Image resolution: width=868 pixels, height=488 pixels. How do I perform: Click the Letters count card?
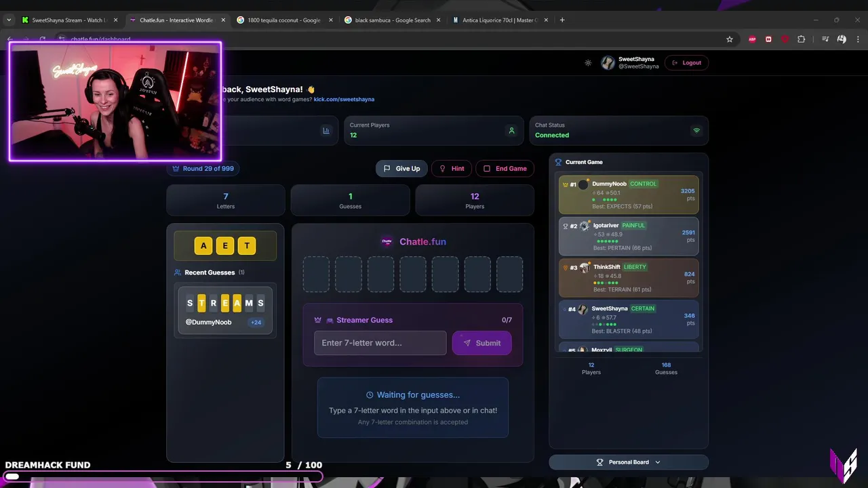226,201
